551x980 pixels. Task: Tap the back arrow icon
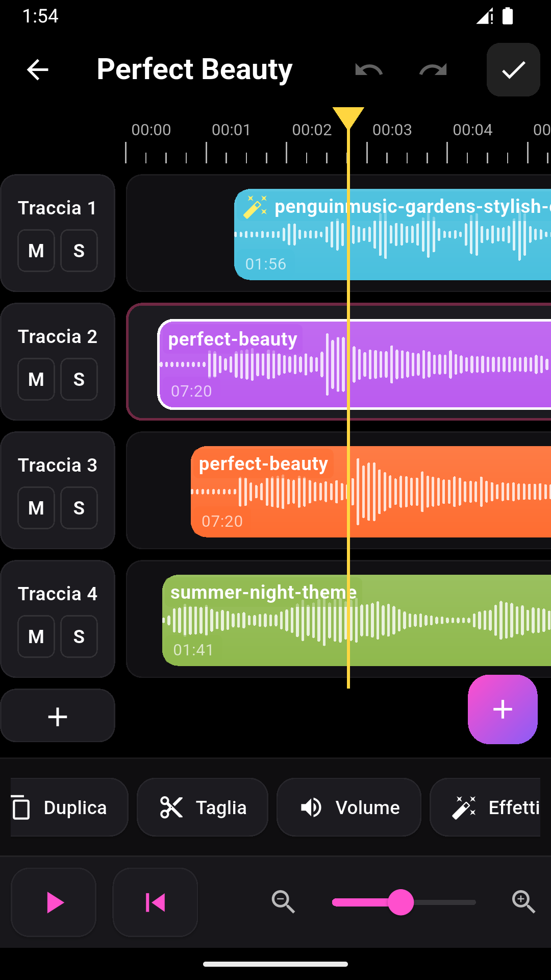(37, 70)
